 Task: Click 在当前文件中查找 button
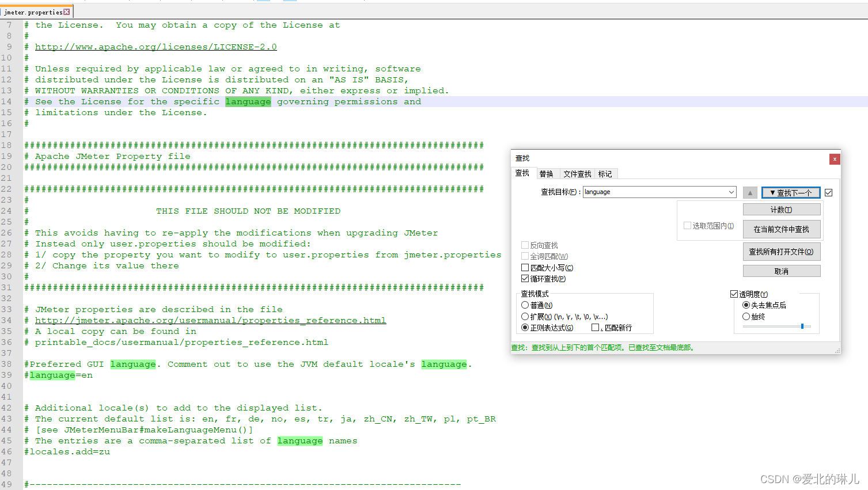pos(782,229)
